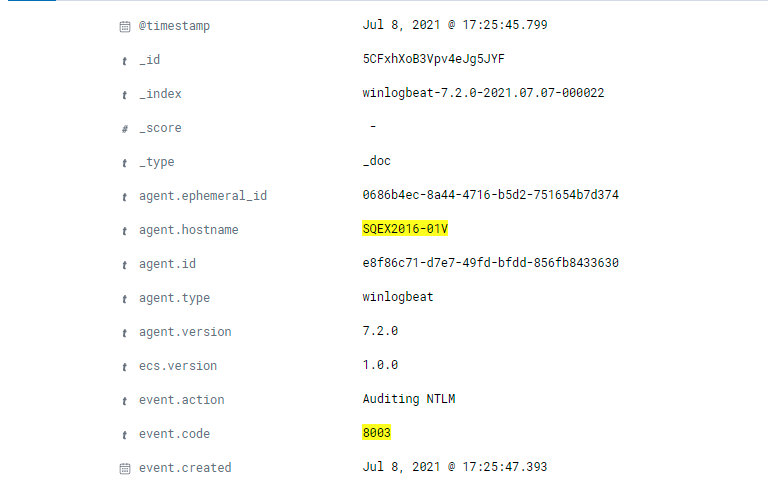Click the text type icon beside _index

pyautogui.click(x=124, y=95)
